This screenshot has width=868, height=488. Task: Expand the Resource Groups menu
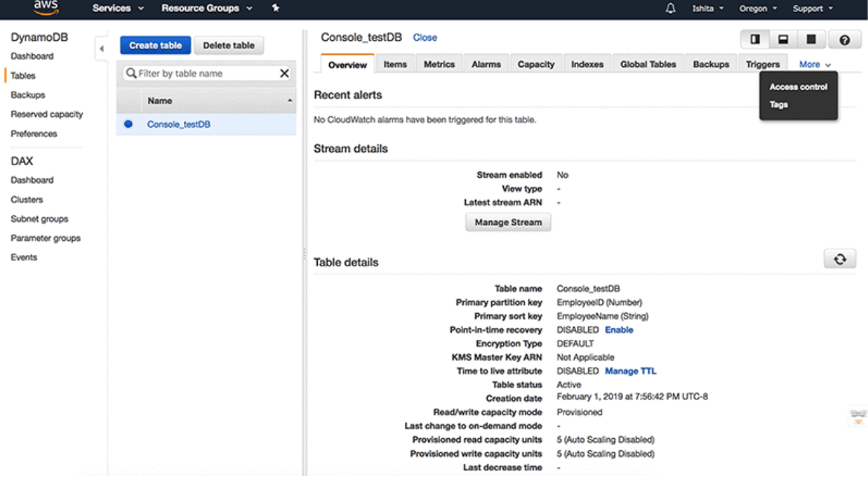pos(207,7)
